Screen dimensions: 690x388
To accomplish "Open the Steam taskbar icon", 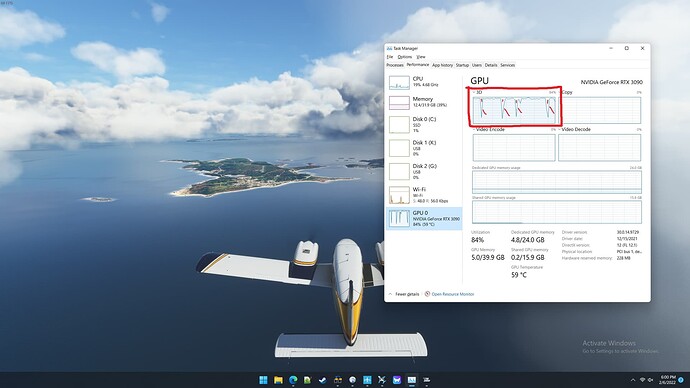I will [x=323, y=380].
